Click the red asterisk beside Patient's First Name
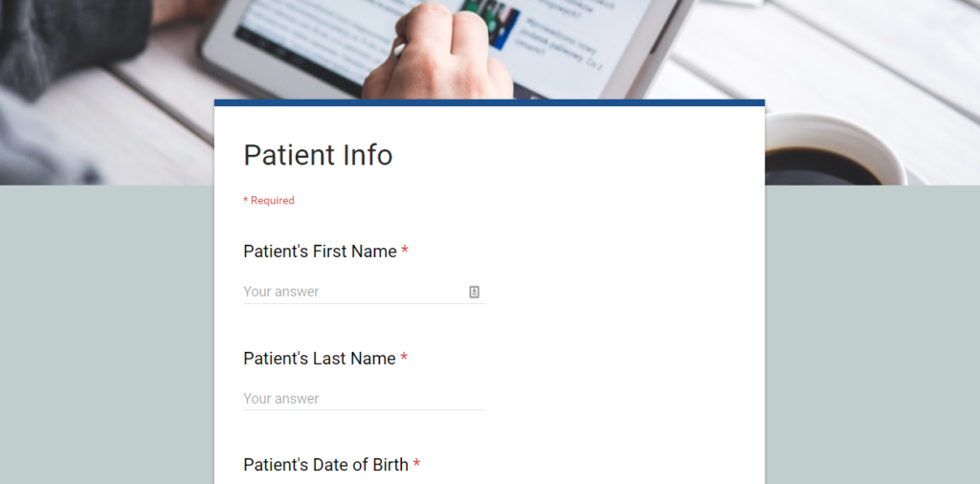This screenshot has height=484, width=980. click(x=405, y=252)
